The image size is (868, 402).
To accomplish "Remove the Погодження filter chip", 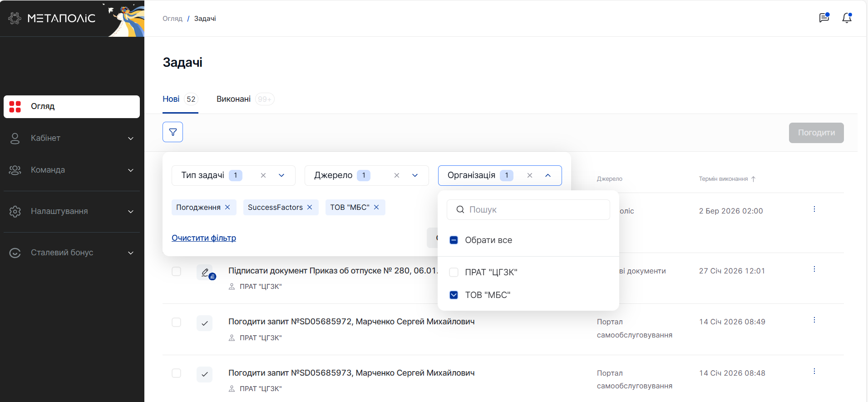I will [227, 207].
